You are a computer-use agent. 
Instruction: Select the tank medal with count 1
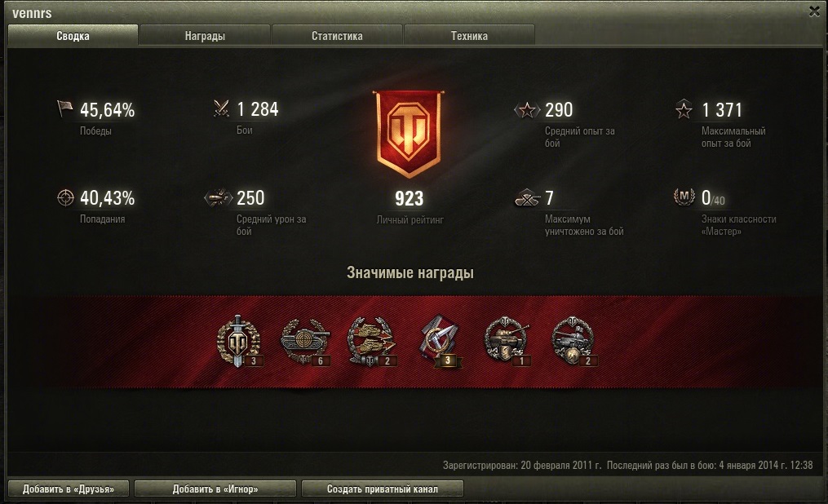tap(507, 341)
